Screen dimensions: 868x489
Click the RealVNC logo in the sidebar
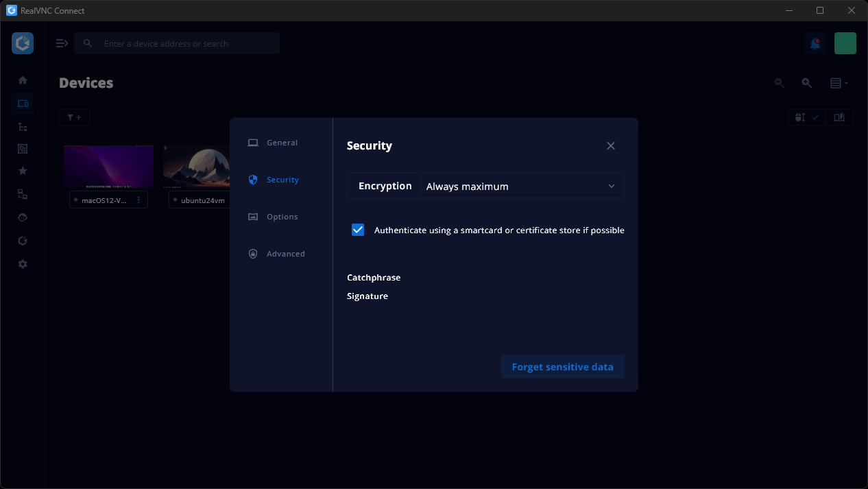click(23, 43)
